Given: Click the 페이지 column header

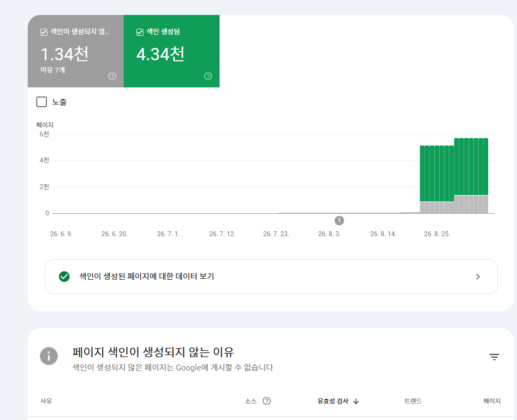Looking at the screenshot, I should 491,401.
